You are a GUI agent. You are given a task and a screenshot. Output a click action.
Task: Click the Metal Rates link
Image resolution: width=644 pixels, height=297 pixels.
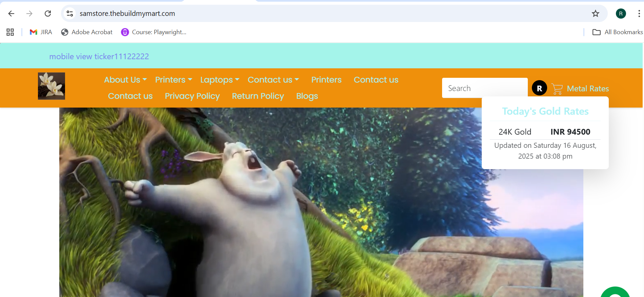coord(588,89)
